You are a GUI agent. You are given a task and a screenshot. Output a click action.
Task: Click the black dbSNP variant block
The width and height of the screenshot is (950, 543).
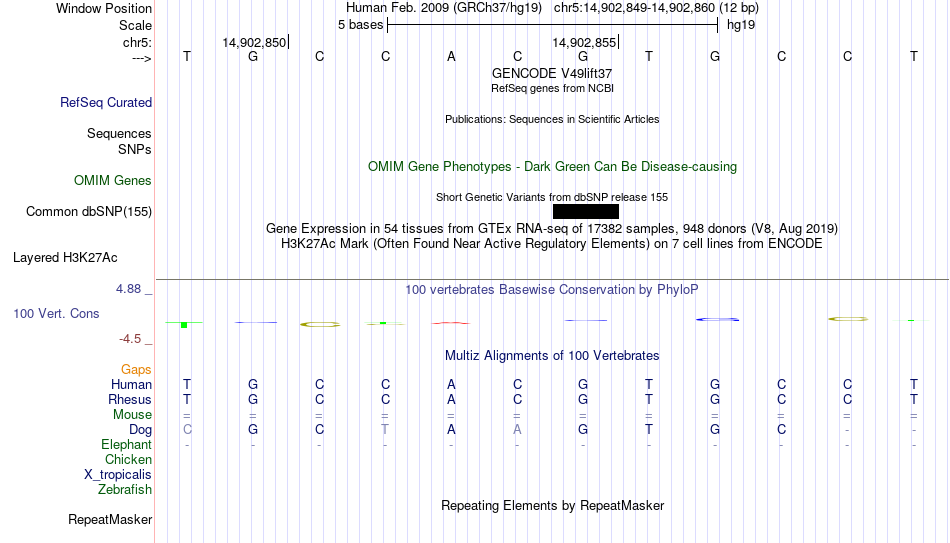[586, 212]
